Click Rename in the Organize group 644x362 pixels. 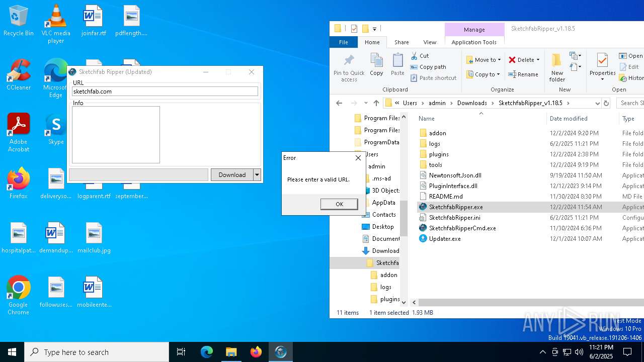523,74
